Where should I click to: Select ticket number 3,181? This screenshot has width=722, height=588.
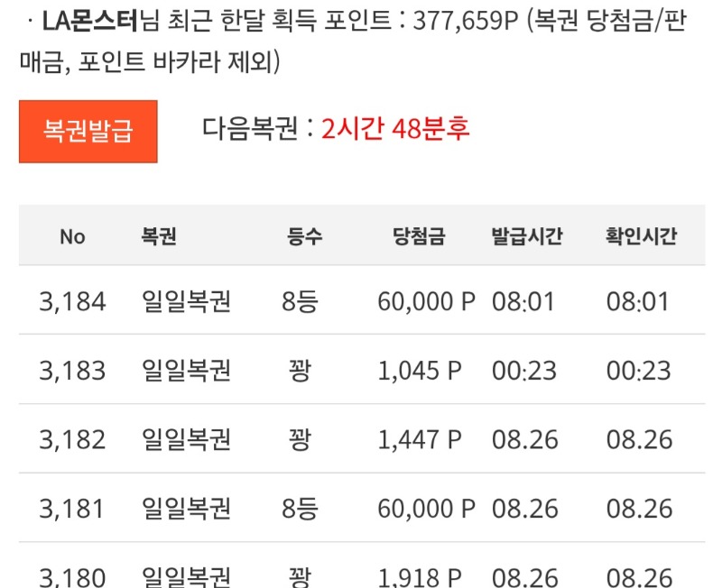(71, 509)
